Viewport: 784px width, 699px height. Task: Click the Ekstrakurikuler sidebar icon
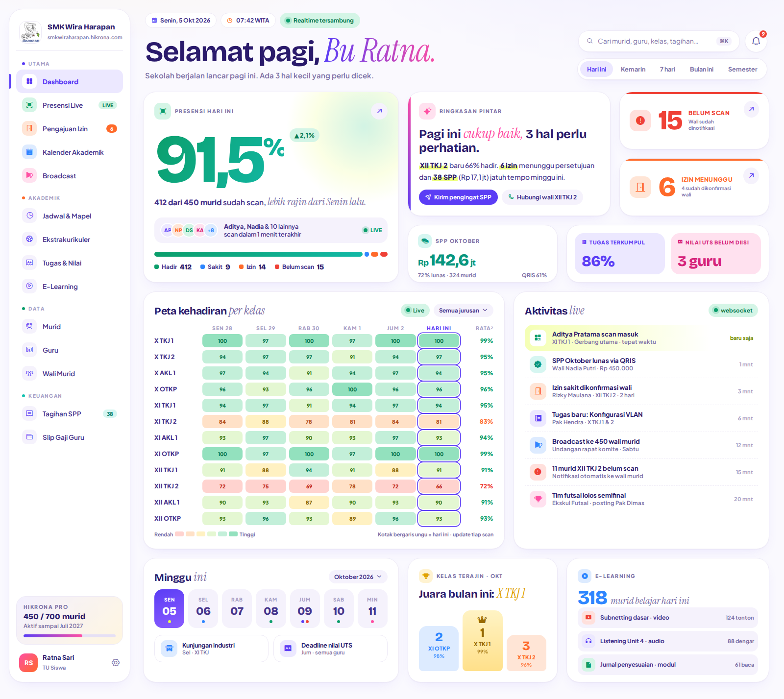[x=29, y=239]
